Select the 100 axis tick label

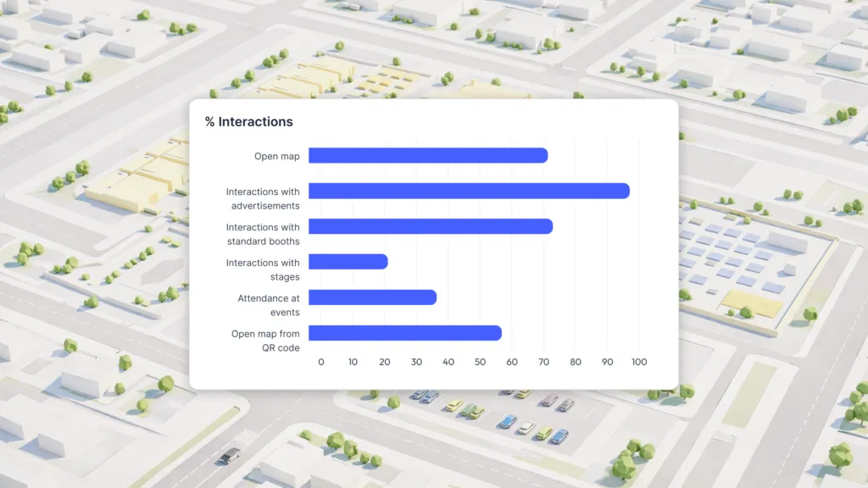639,363
